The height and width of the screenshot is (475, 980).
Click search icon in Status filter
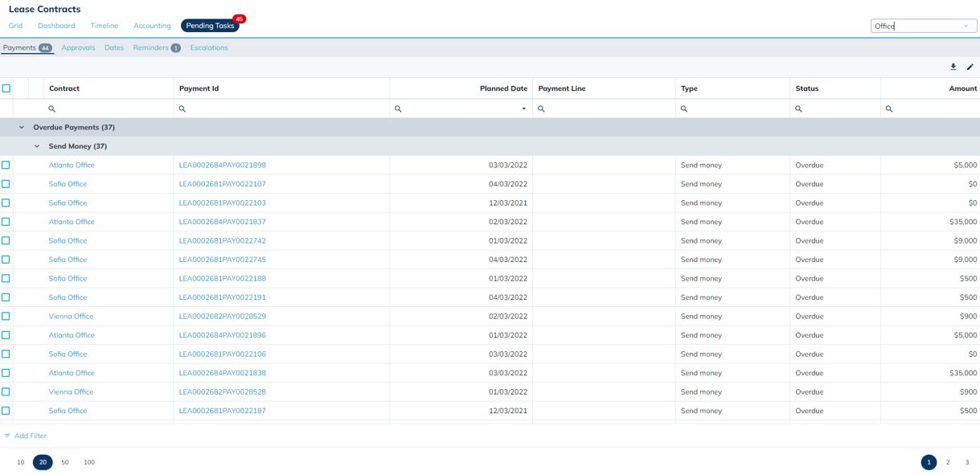(x=798, y=109)
